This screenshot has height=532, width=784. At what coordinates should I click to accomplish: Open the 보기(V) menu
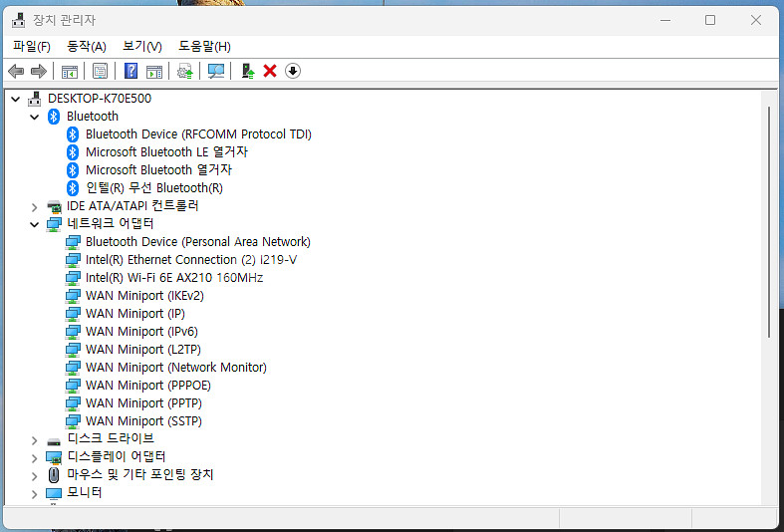click(142, 46)
